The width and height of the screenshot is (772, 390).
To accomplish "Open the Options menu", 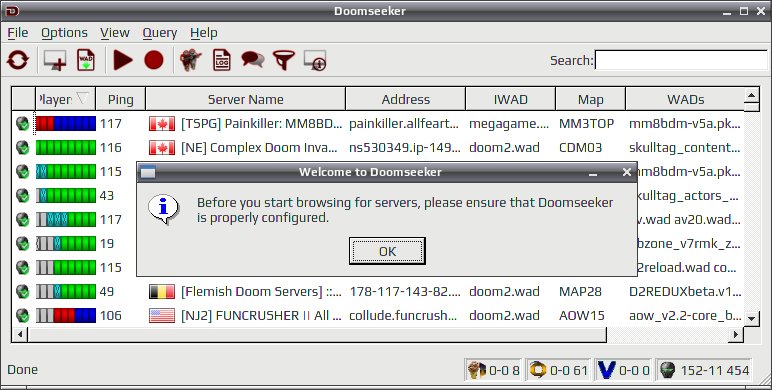I will (x=64, y=33).
